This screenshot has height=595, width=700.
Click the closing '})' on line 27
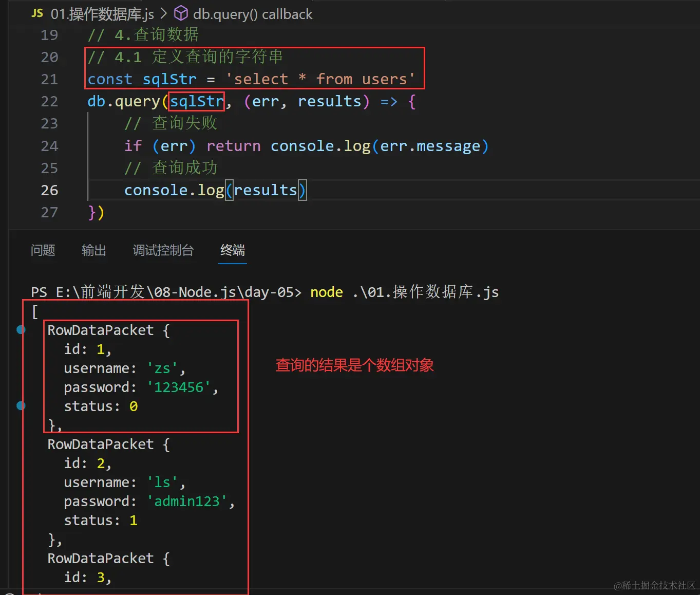96,212
